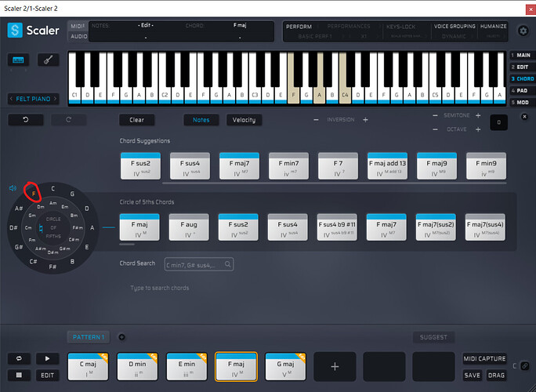The width and height of the screenshot is (536, 392).
Task: Select F on the circle of fifths
Action: (x=34, y=194)
